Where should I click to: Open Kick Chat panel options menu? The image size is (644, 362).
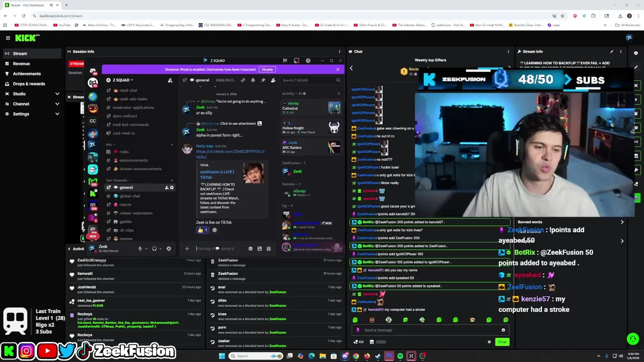pyautogui.click(x=508, y=51)
